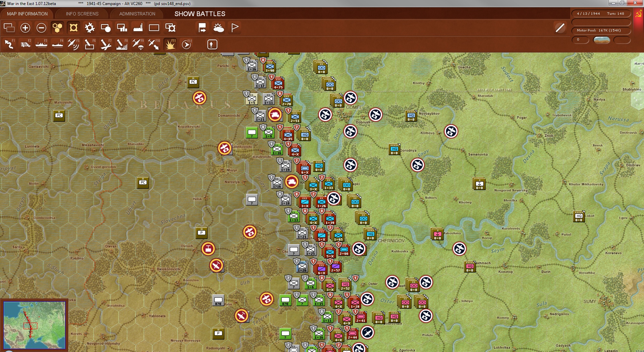Activate naval transport mode (F3)
The image size is (644, 352).
41,44
